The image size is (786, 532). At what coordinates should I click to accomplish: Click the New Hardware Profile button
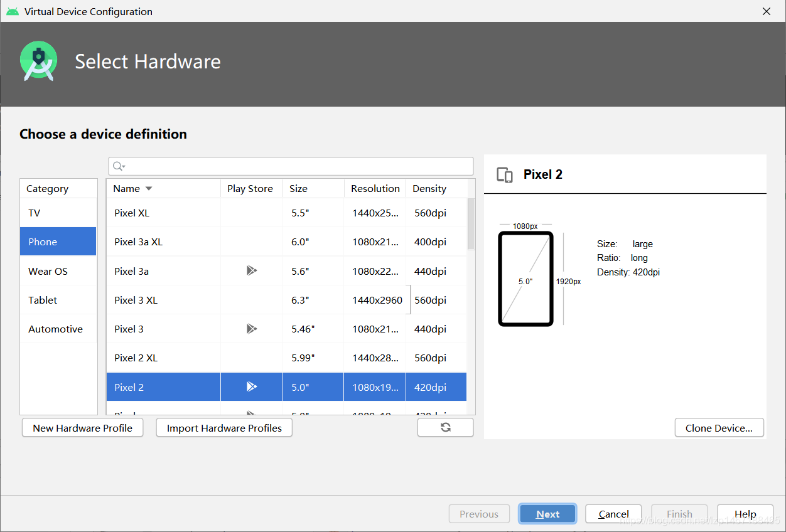[x=82, y=428]
